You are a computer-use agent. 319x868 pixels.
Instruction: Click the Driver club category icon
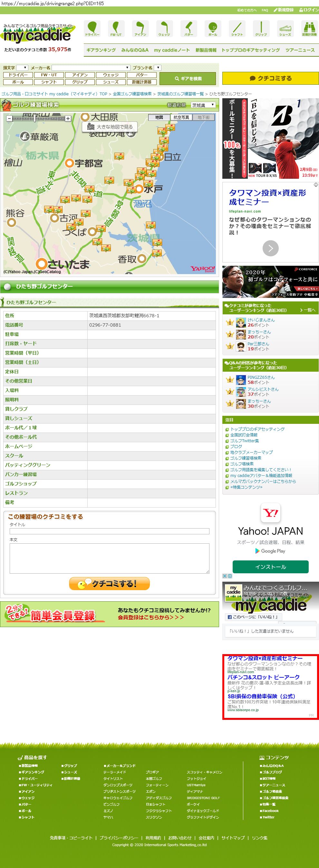click(92, 28)
